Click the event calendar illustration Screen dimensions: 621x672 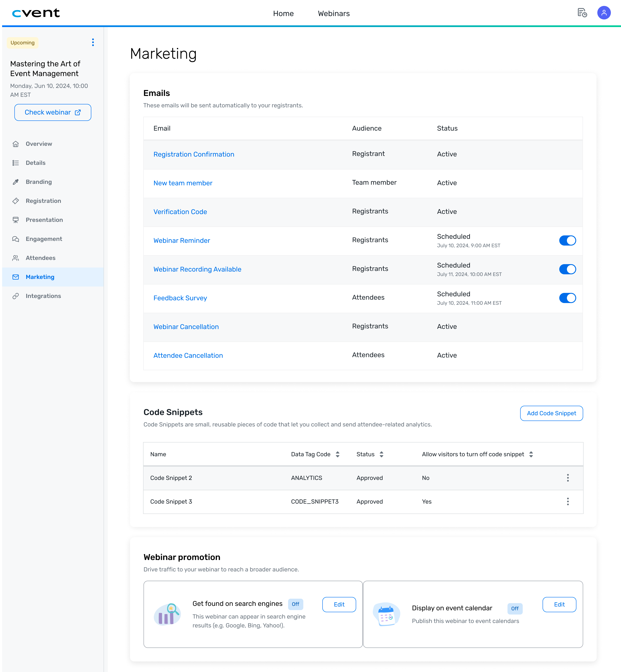click(386, 614)
